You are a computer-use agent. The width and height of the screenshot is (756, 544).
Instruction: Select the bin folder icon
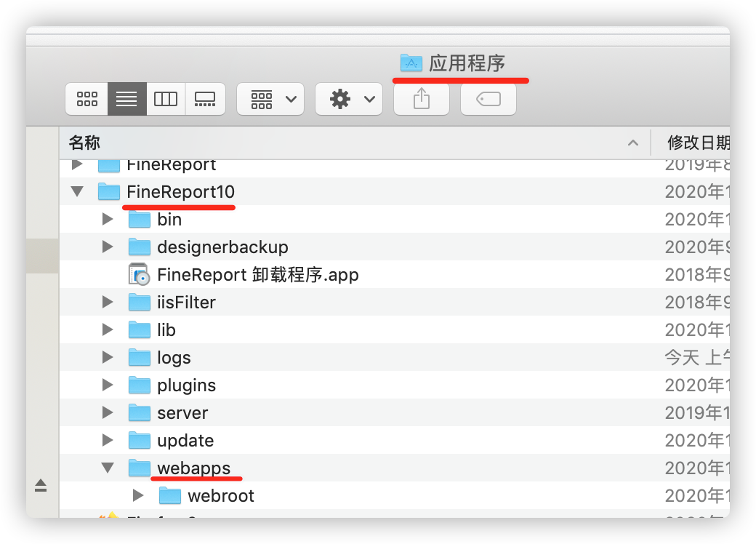(140, 220)
